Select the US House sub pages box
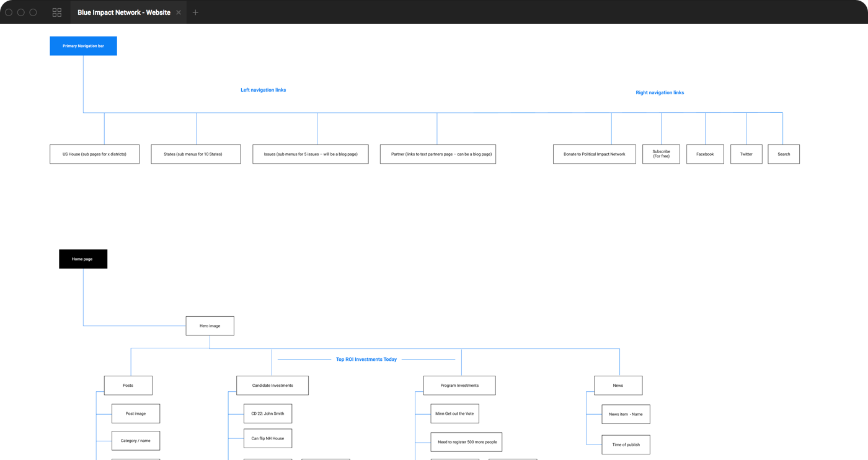Viewport: 868px width, 460px height. [94, 154]
